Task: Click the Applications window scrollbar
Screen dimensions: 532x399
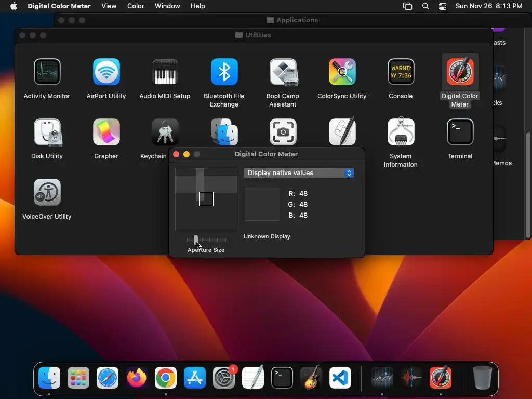Action: [x=528, y=185]
